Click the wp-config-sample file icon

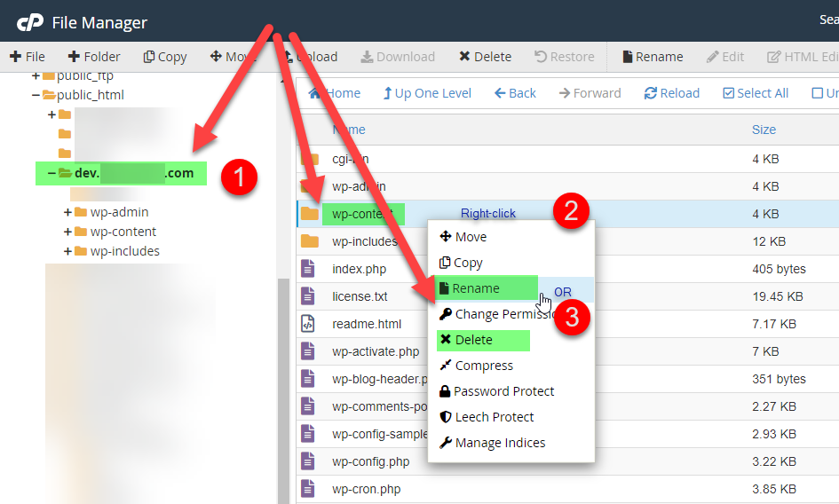tap(308, 434)
